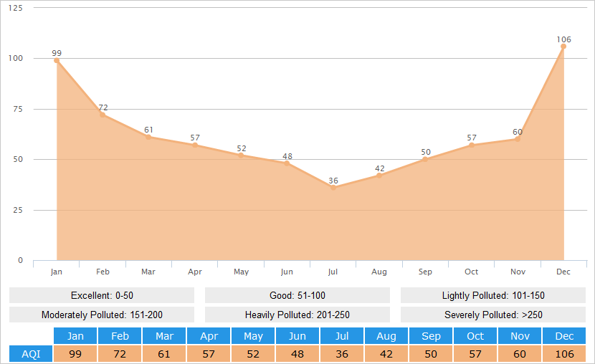595x364 pixels.
Task: Click the Feb label on the x-axis
Action: coord(103,272)
